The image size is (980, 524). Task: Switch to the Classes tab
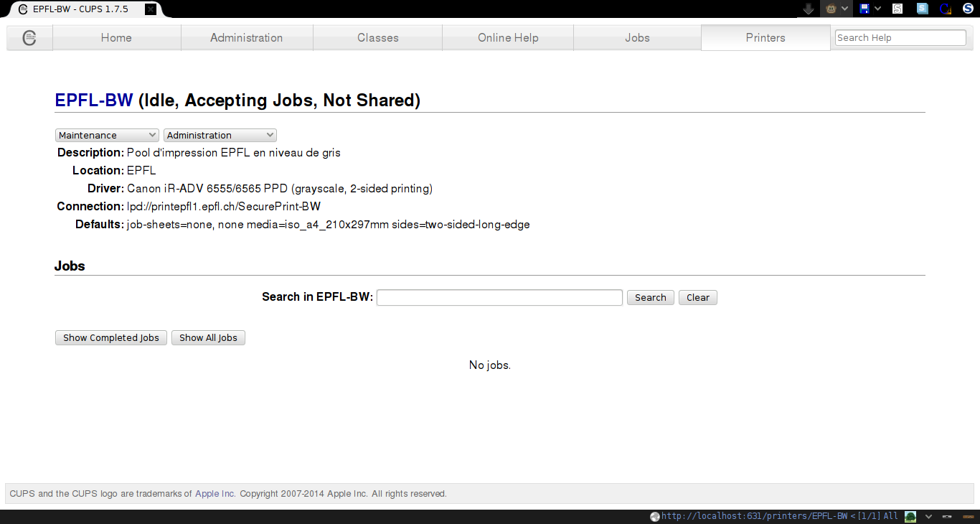377,38
